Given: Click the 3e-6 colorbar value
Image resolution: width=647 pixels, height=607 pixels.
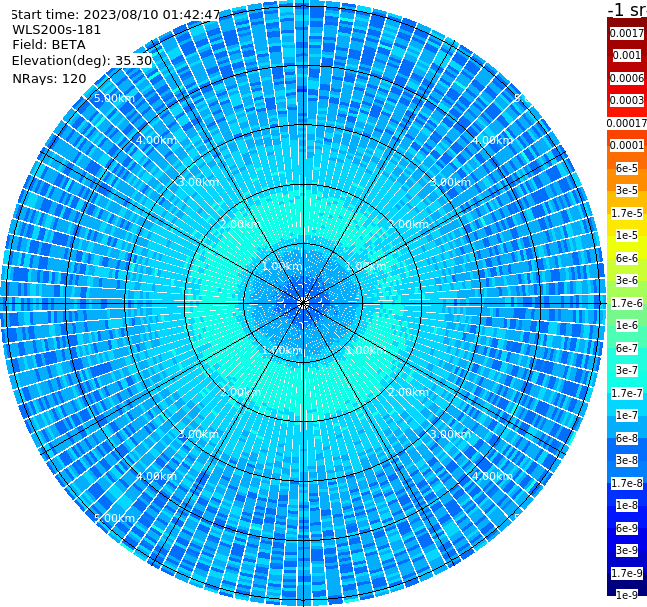Looking at the screenshot, I should tap(627, 280).
